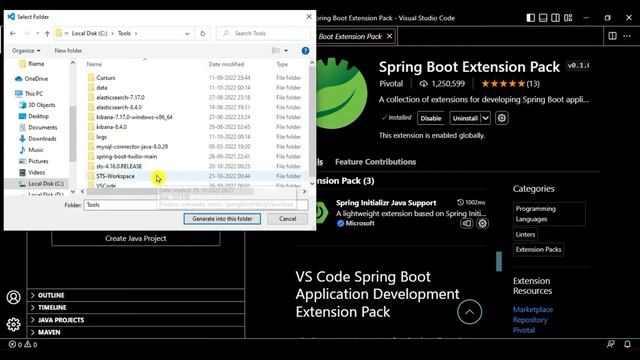Open Uninstall dropdown arrow
The height and width of the screenshot is (360, 640).
pos(485,118)
